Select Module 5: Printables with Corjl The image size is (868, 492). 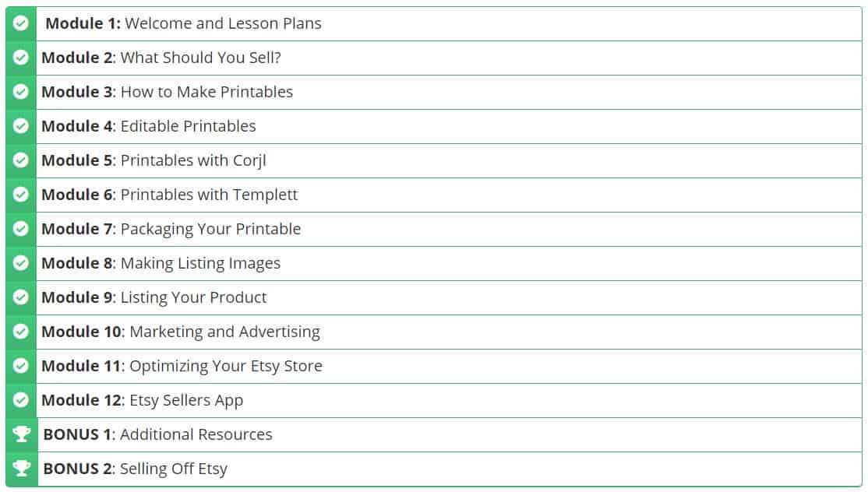click(x=449, y=161)
